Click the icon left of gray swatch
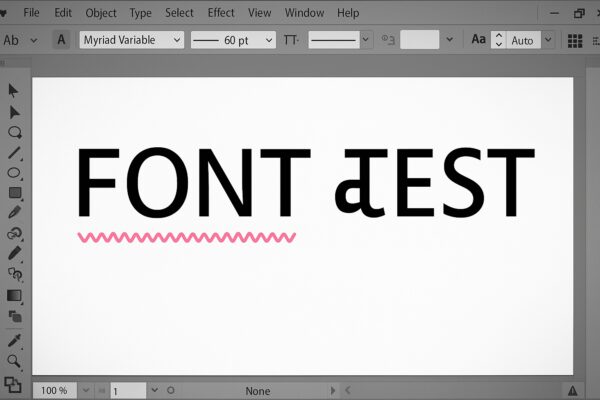Image resolution: width=600 pixels, height=400 pixels. 388,39
